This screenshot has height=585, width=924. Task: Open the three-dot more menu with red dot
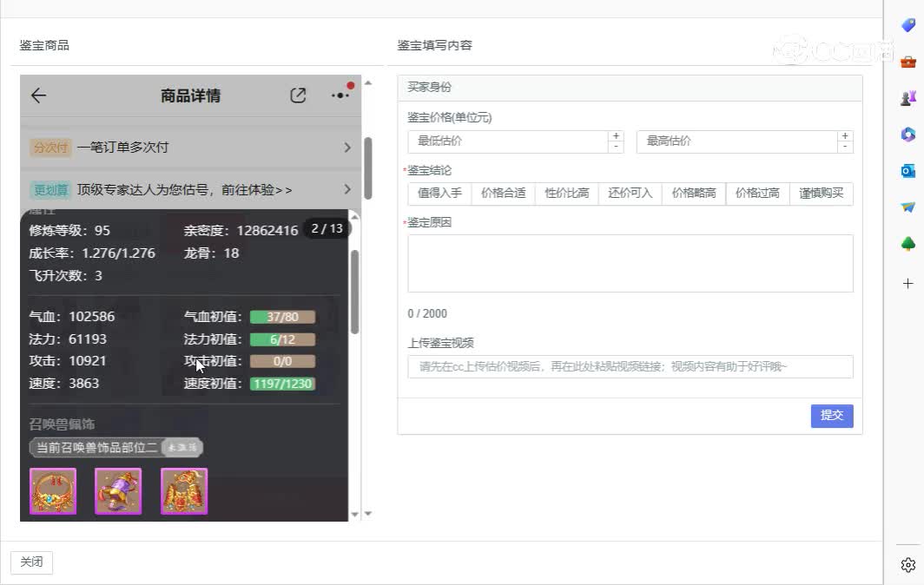pyautogui.click(x=342, y=93)
